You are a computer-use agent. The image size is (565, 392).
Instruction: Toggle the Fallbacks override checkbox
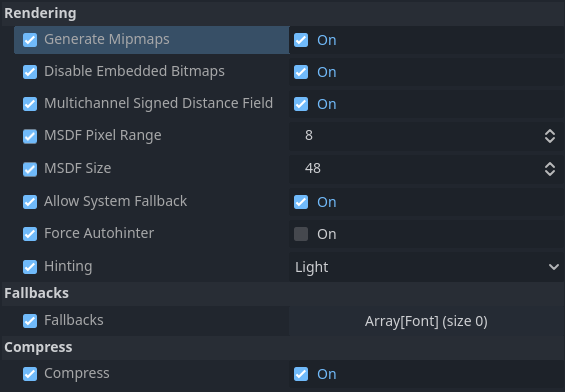[x=30, y=321]
